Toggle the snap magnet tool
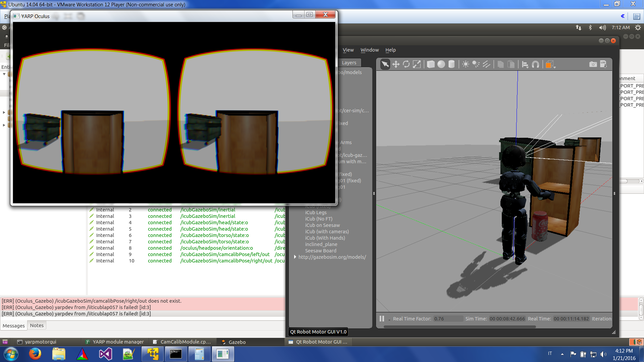644x362 pixels. click(x=536, y=64)
